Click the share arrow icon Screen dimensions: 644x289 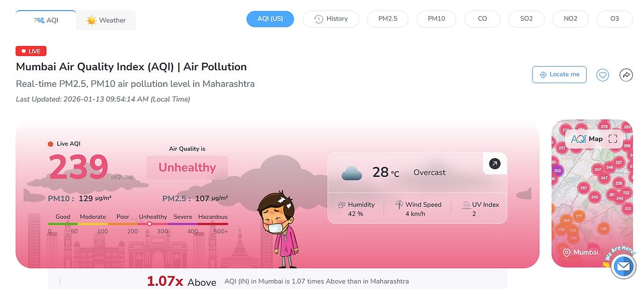(626, 75)
